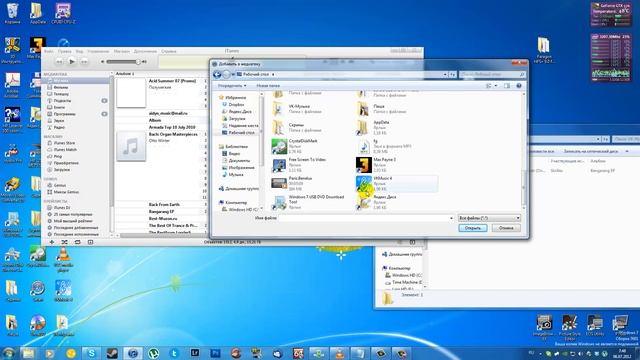The height and width of the screenshot is (360, 640).
Task: Expand Библиотеки in the dialog navigation pane
Action: click(x=236, y=147)
